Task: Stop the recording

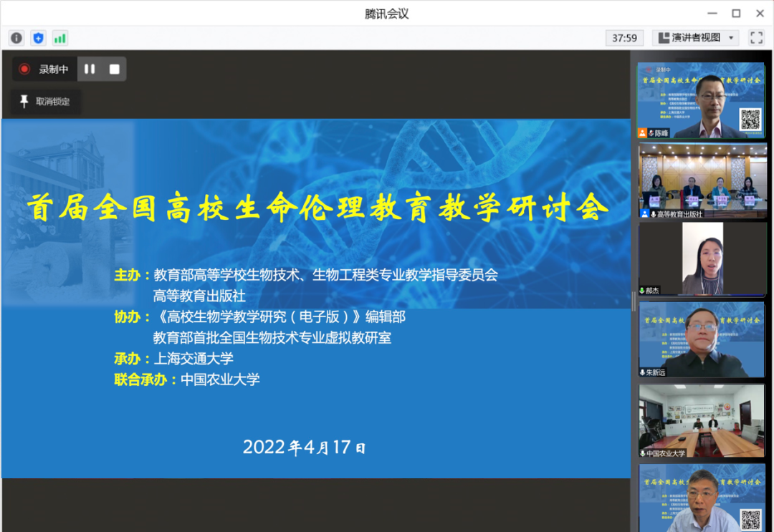Action: point(115,69)
